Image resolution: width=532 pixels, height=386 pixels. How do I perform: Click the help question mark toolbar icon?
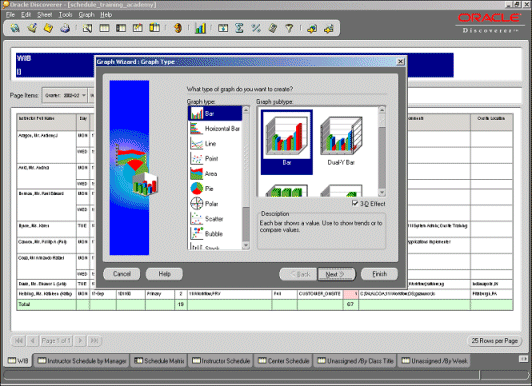pos(289,28)
